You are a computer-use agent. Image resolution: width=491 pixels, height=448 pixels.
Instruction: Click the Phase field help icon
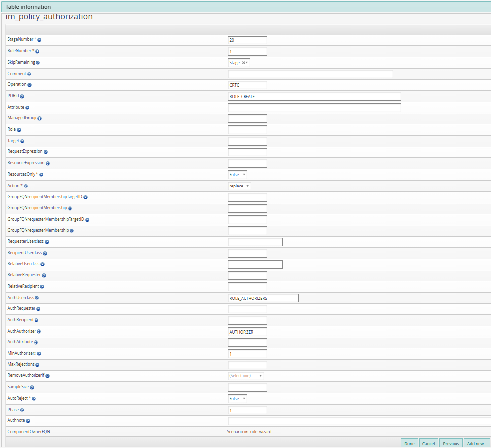pos(21,410)
